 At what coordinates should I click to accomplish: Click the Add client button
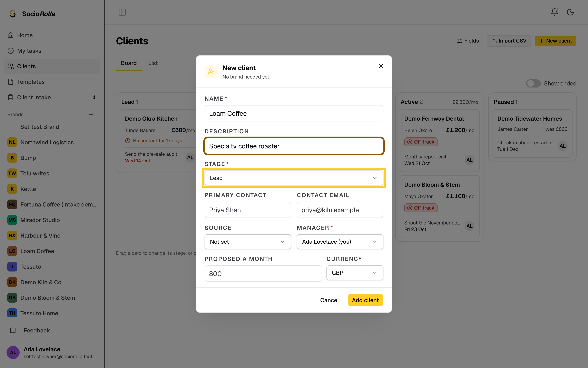(365, 300)
